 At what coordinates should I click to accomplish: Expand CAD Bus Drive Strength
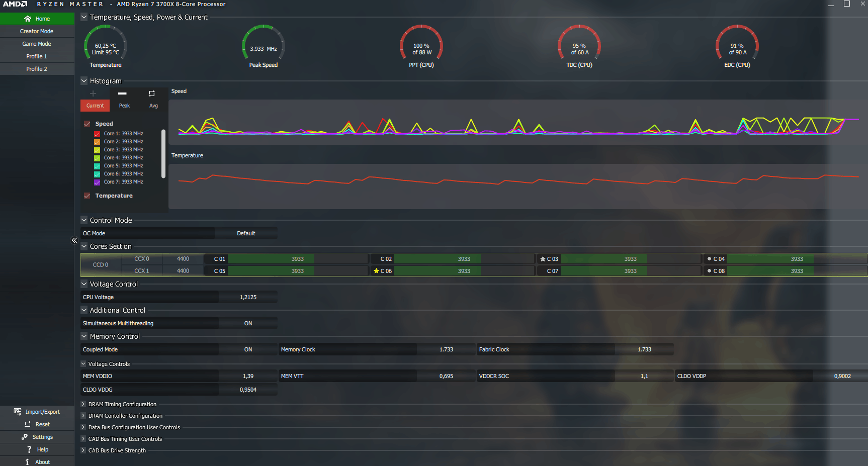[x=83, y=450]
